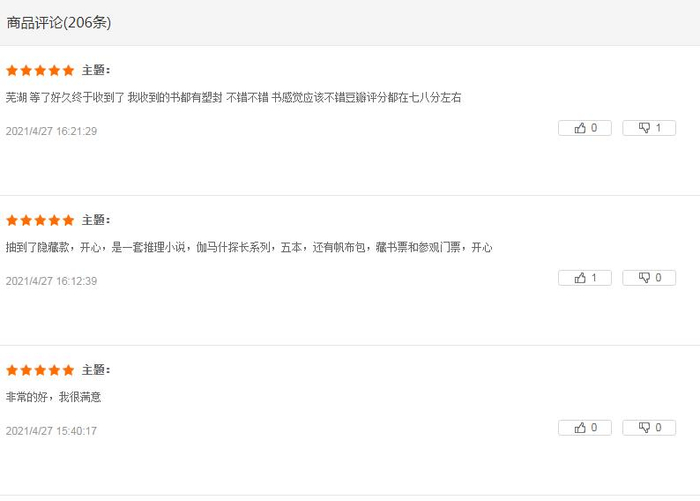The height and width of the screenshot is (501, 700).
Task: Click the fifth star of first review
Action: [x=68, y=70]
